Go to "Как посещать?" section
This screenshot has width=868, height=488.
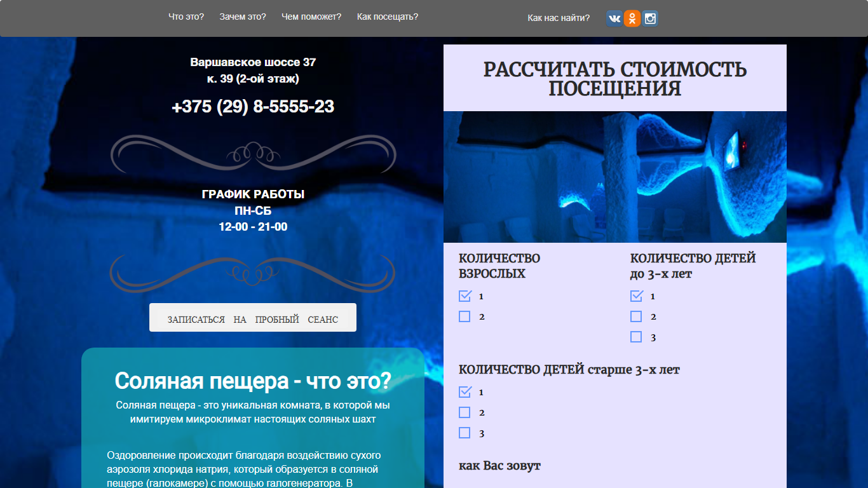pos(388,17)
